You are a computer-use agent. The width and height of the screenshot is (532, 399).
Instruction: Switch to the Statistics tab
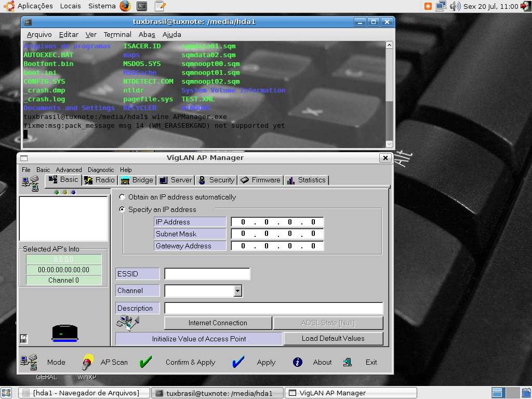(x=307, y=180)
